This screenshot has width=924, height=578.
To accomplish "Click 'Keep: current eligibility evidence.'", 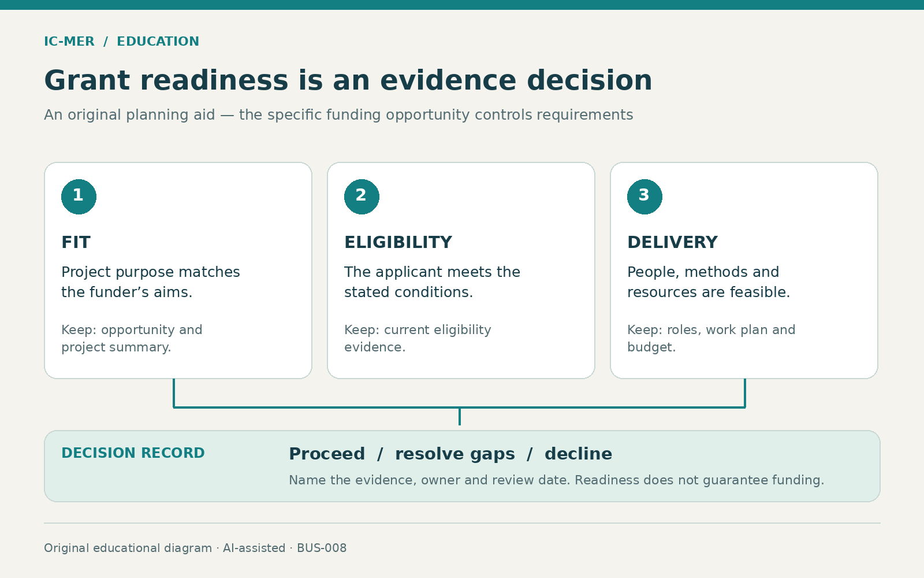I will 418,339.
